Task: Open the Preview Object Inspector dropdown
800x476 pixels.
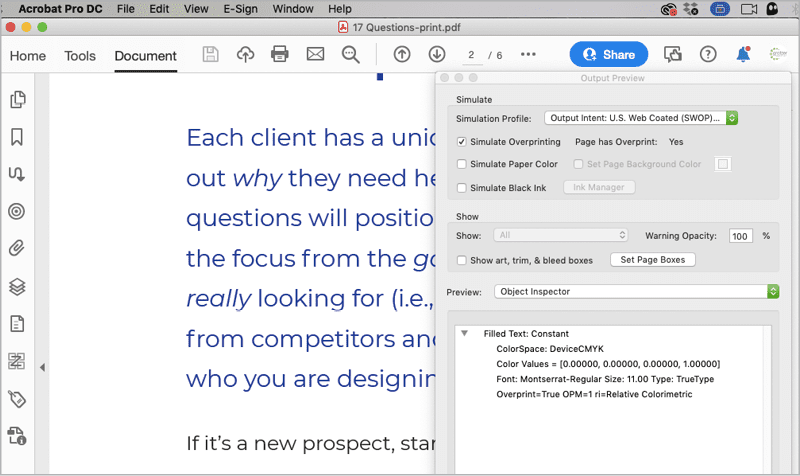Action: 637,291
